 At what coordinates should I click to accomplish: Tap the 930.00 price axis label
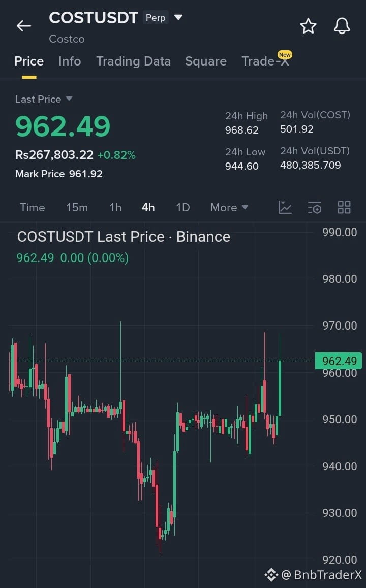tap(340, 513)
